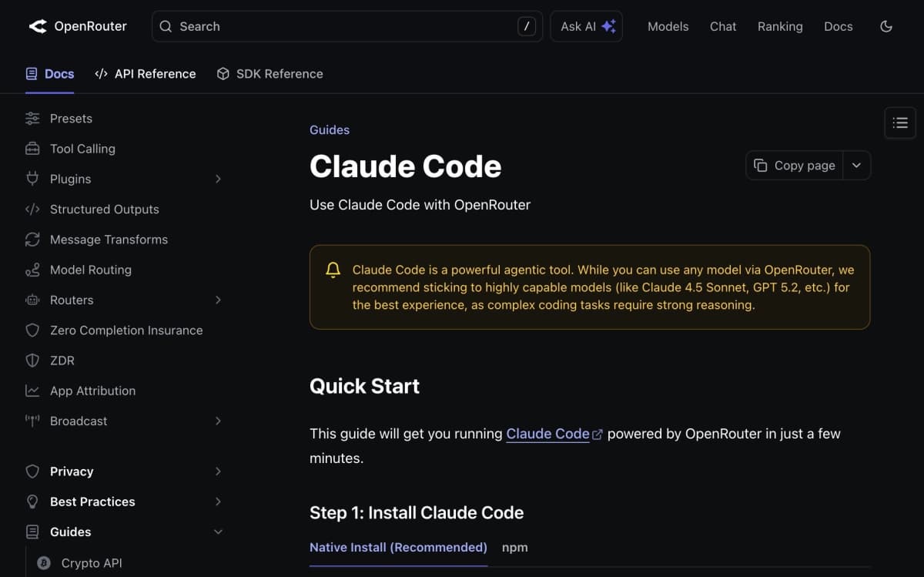Expand the Privacy section
Viewport: 924px width, 577px height.
pos(218,471)
